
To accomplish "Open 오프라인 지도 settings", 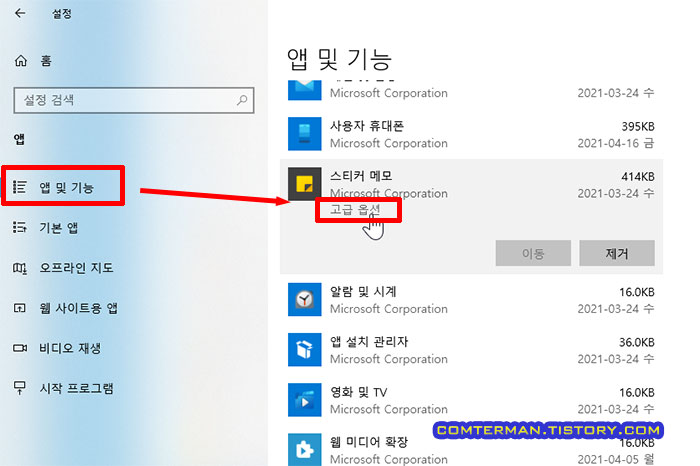I will coord(76,267).
